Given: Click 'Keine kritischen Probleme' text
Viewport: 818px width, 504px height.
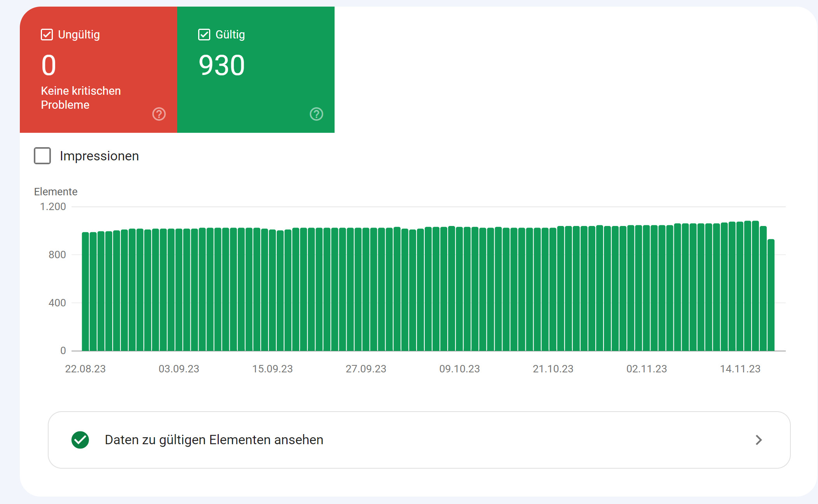Looking at the screenshot, I should pos(80,97).
